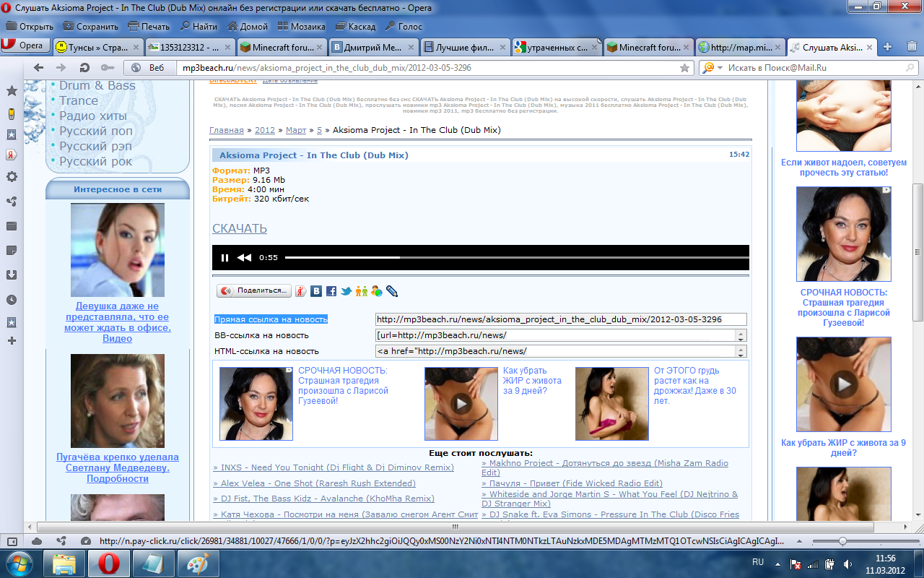The image size is (924, 578).
Task: Switch to the Дмитрий Ме... VK tab
Action: pyautogui.click(x=372, y=47)
